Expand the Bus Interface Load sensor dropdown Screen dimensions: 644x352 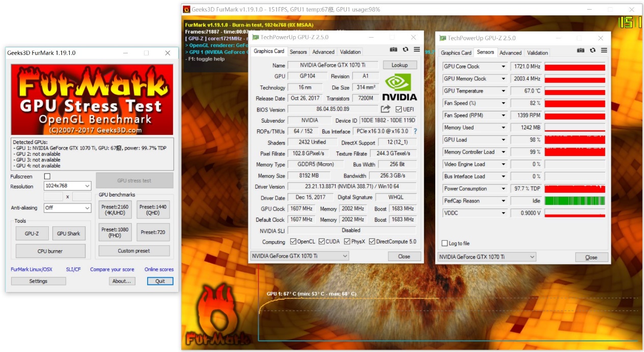pos(503,177)
